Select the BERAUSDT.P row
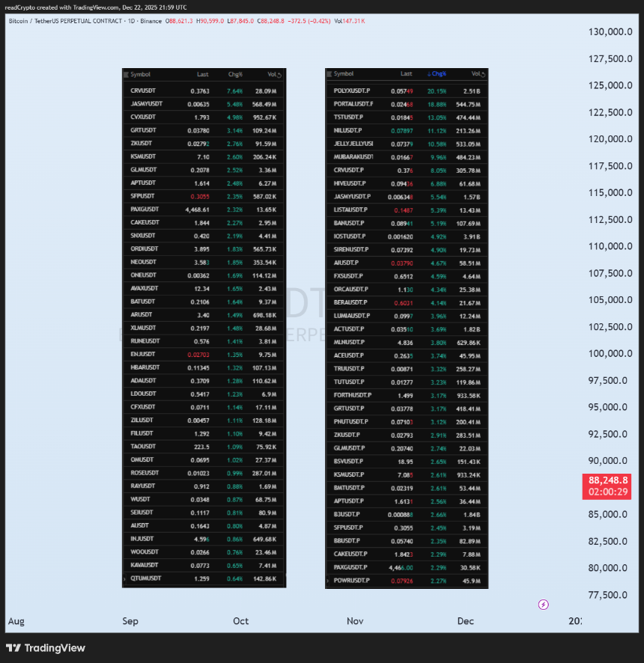 [407, 303]
